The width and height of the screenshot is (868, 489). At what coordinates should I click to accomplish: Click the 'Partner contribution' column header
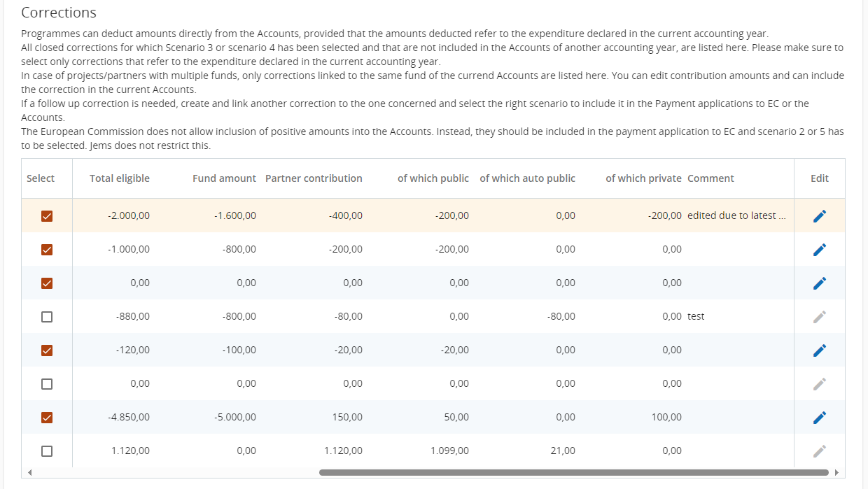click(314, 178)
